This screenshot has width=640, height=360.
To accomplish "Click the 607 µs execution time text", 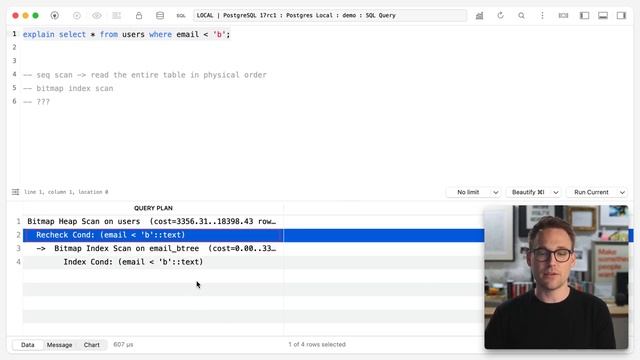I will point(123,344).
